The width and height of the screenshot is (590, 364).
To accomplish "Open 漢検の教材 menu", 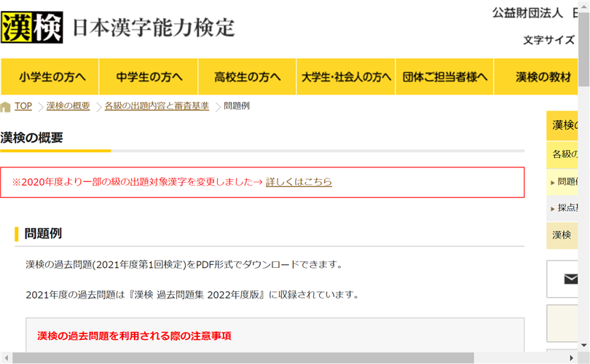I will point(536,76).
